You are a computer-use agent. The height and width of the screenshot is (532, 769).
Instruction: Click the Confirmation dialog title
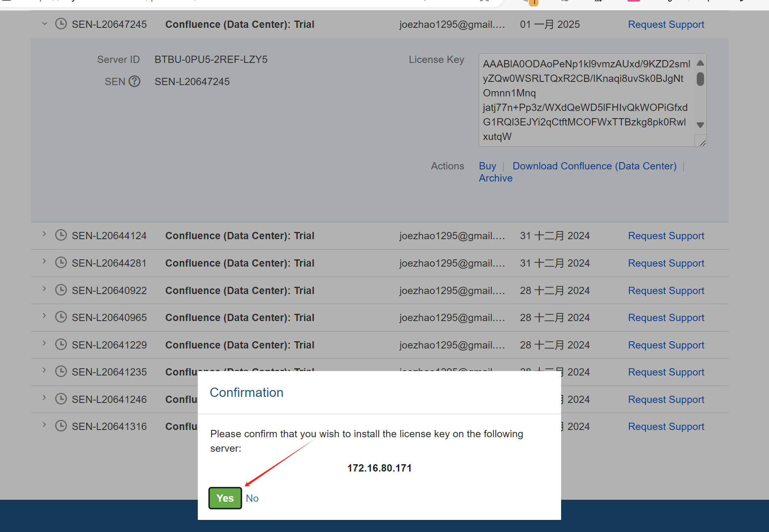point(247,393)
